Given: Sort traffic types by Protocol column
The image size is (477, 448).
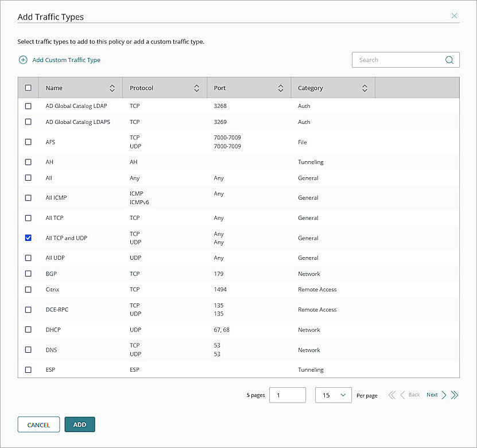Looking at the screenshot, I should [x=197, y=88].
